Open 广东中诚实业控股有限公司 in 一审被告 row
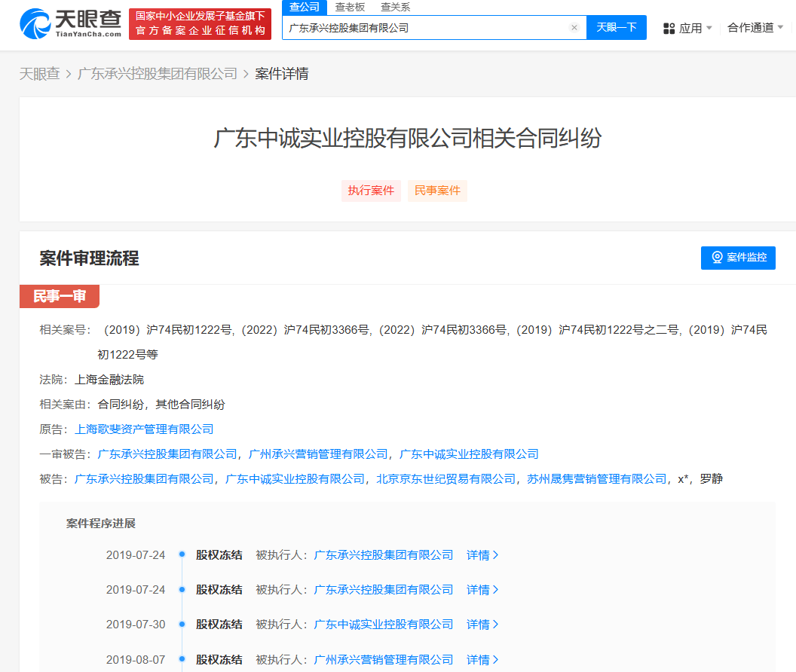The height and width of the screenshot is (672, 796). point(469,454)
